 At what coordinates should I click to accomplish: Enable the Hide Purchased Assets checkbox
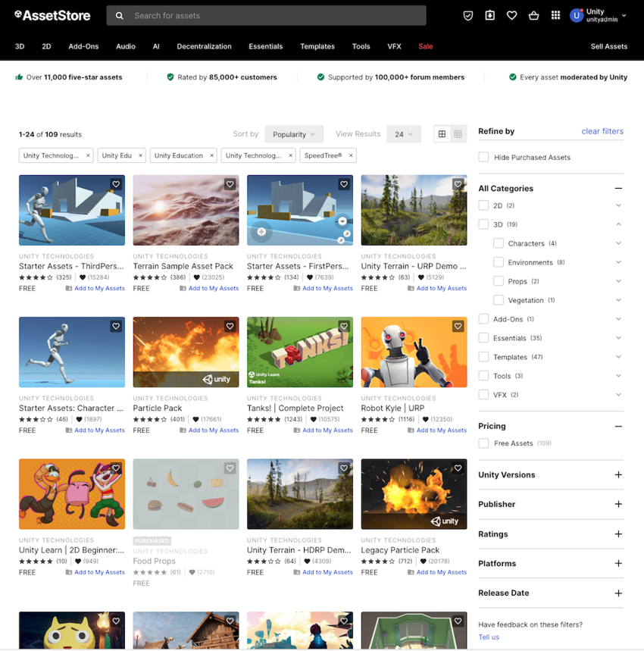tap(483, 157)
